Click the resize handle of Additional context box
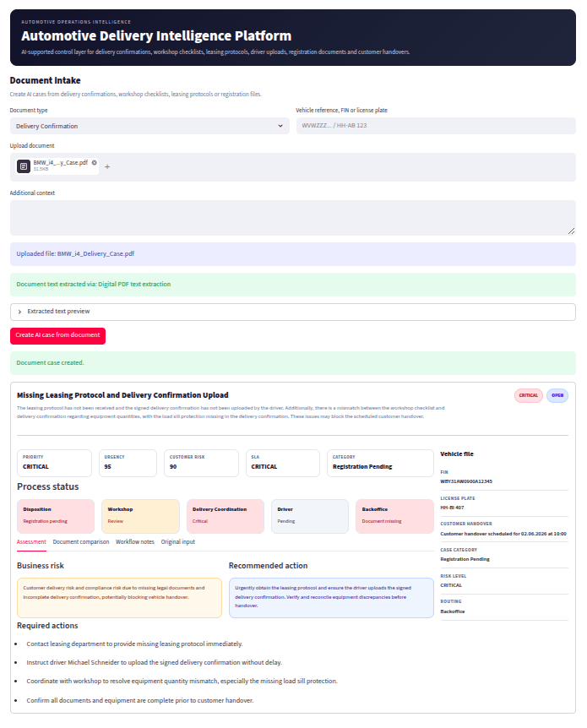 (x=571, y=231)
